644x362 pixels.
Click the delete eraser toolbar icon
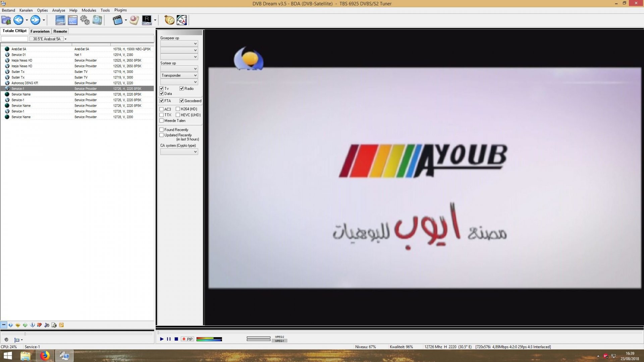point(134,20)
